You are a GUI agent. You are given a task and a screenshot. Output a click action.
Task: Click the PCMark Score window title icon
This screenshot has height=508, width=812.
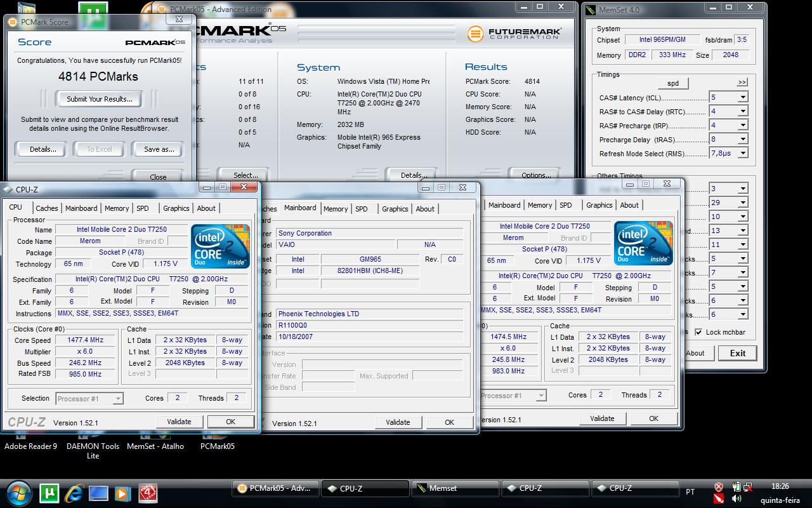point(13,22)
